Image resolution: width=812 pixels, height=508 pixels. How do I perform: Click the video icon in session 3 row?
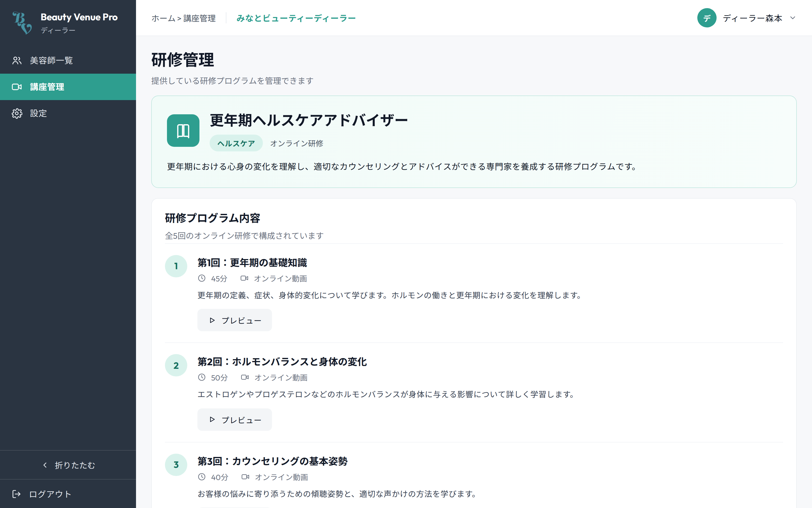tap(245, 477)
